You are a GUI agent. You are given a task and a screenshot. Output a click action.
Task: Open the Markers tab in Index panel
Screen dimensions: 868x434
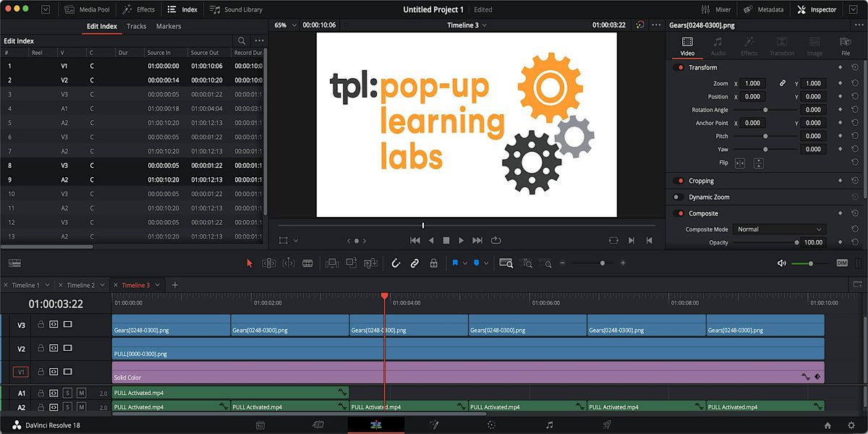[169, 26]
